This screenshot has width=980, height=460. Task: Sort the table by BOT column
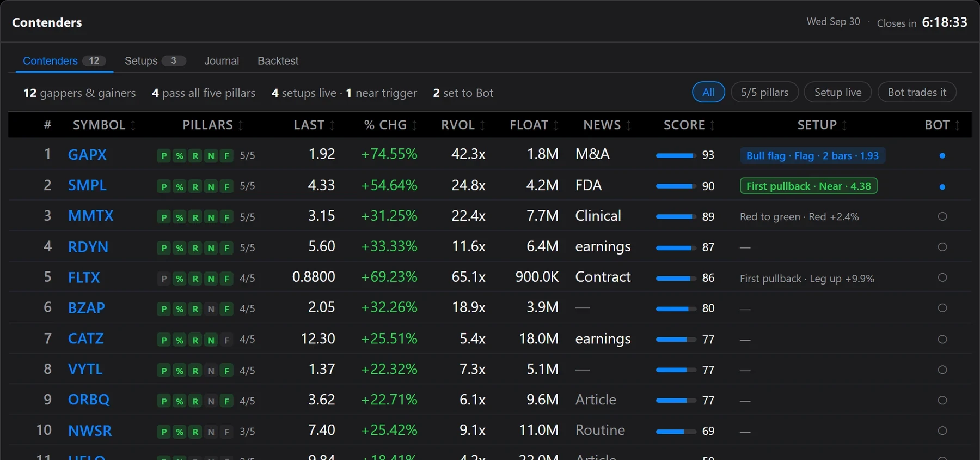(942, 125)
